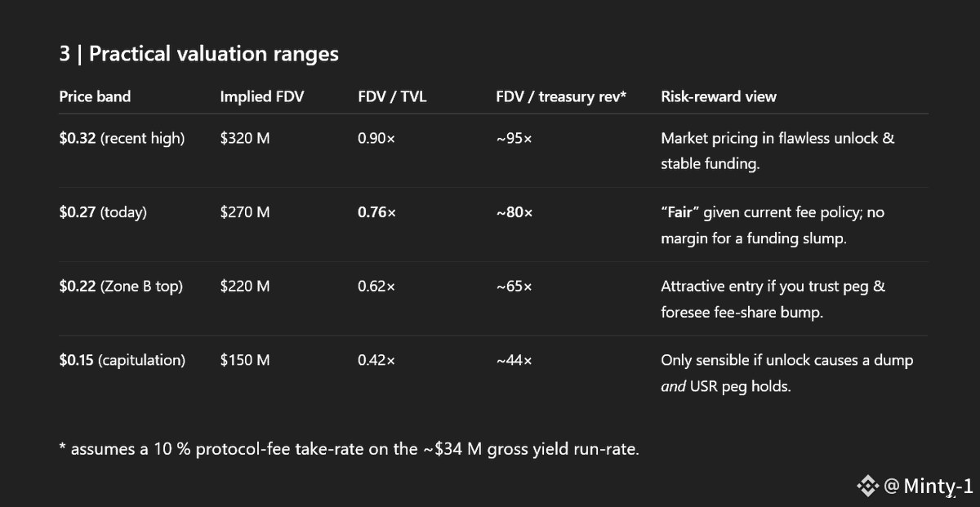Click the '$0.15 (capitulation)' price cell
The image size is (980, 507).
coord(122,360)
